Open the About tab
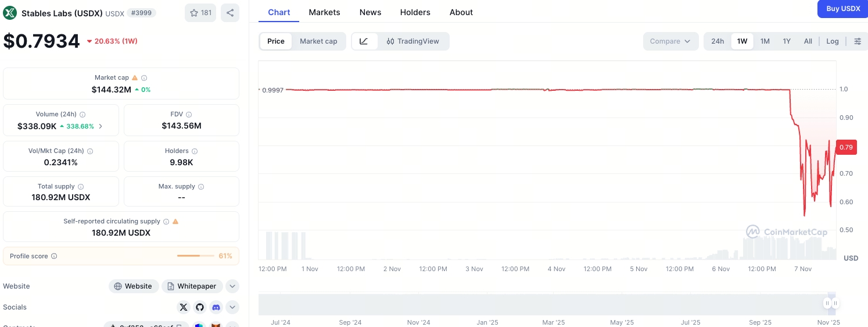The image size is (868, 327). point(461,12)
